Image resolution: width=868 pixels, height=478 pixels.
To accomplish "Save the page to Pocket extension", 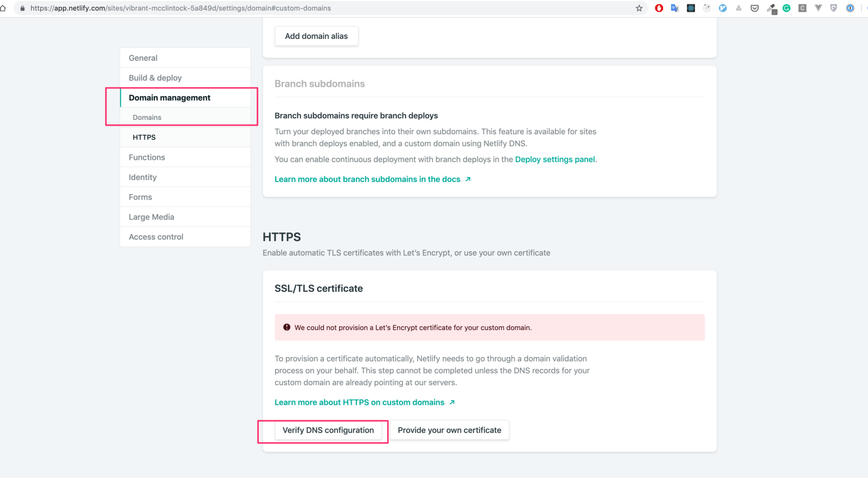I will [755, 8].
